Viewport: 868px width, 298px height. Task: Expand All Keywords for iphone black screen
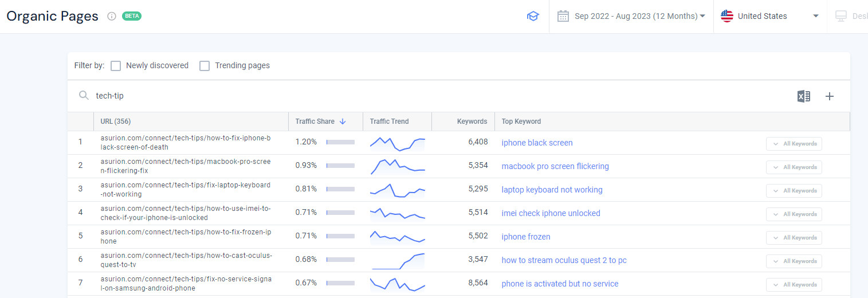point(794,144)
